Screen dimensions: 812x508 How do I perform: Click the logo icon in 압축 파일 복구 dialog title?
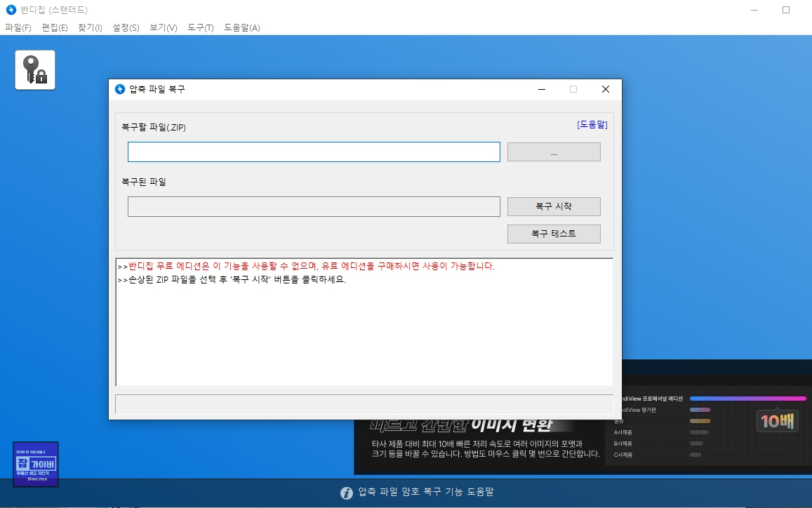click(119, 89)
